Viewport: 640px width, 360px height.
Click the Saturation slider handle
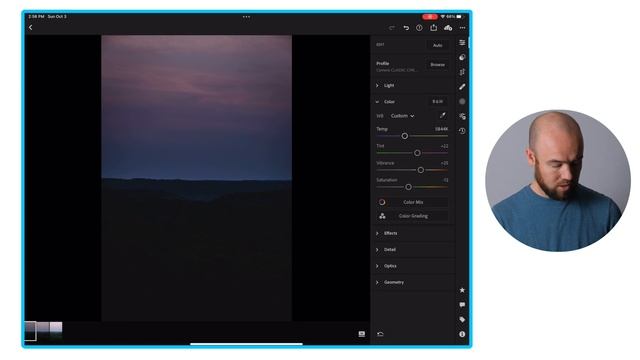(x=409, y=187)
